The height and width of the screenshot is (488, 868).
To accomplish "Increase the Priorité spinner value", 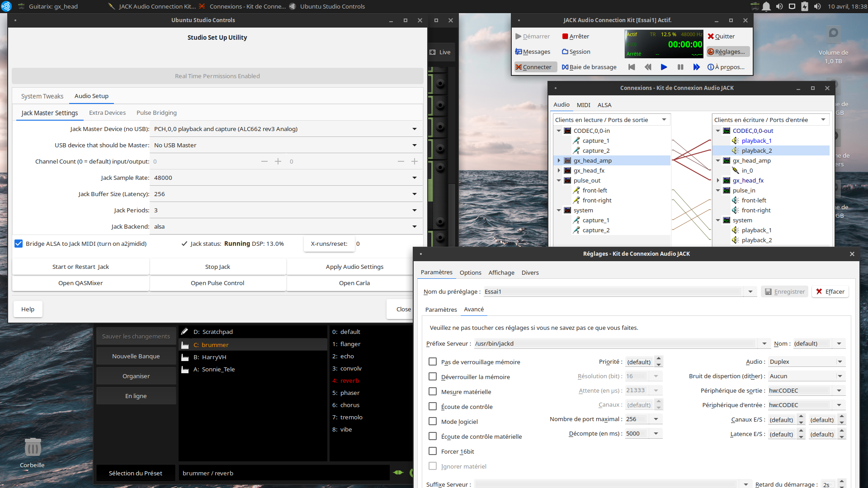I will click(x=659, y=359).
